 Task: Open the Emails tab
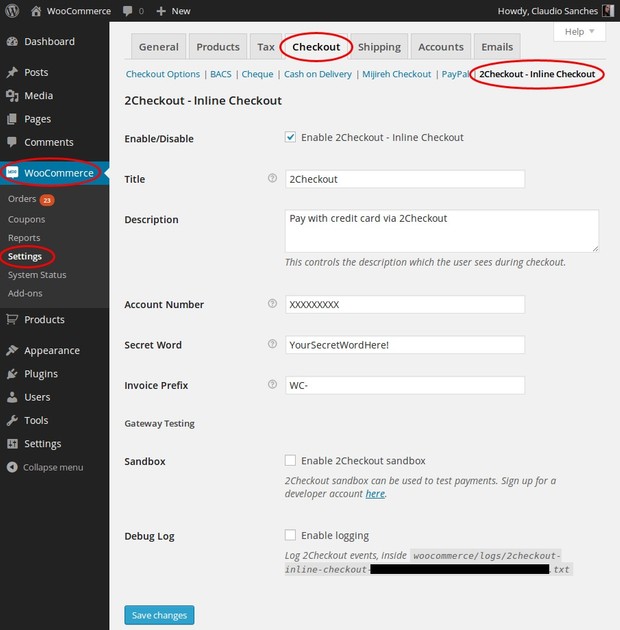pyautogui.click(x=497, y=47)
